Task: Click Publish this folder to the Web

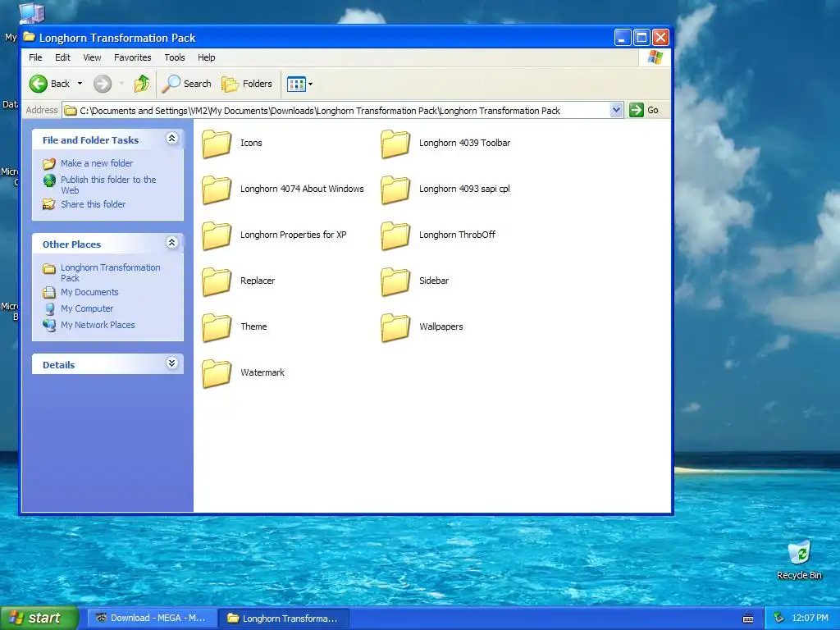Action: point(108,185)
